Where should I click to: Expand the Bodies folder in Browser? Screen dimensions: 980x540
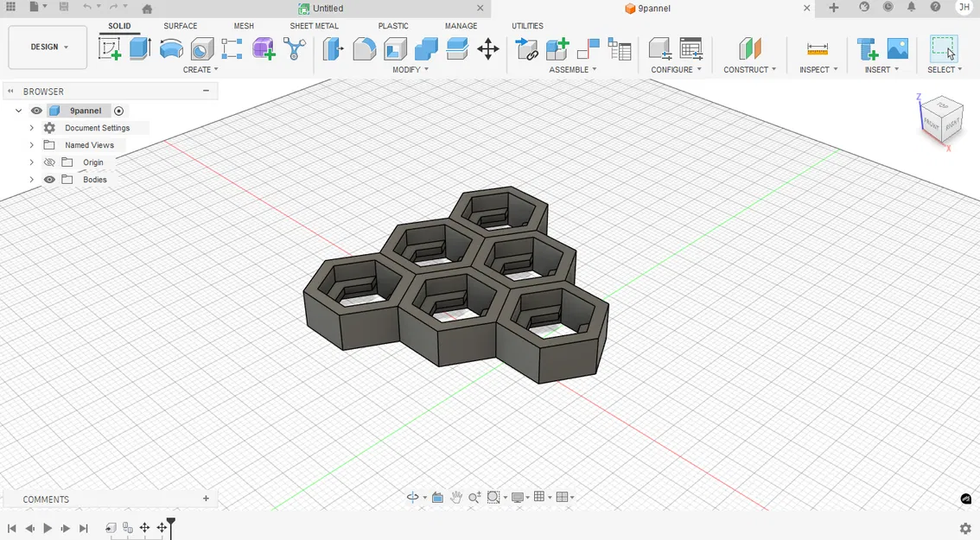pos(31,179)
